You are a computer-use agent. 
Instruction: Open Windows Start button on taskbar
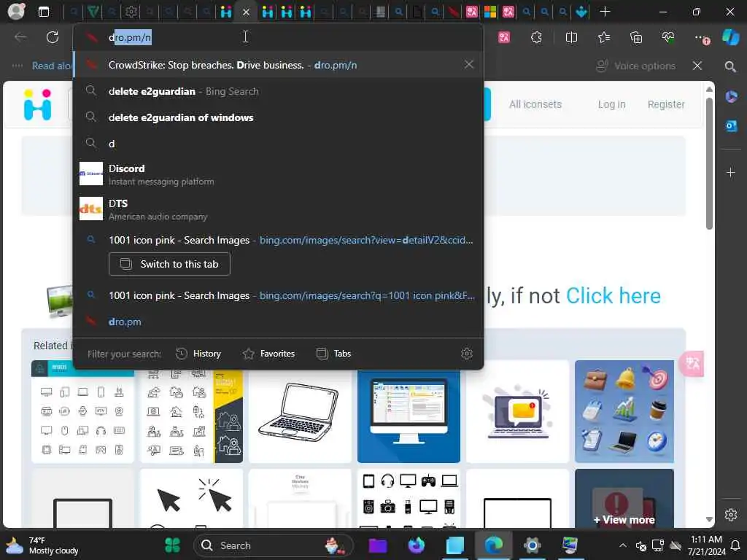coord(172,545)
